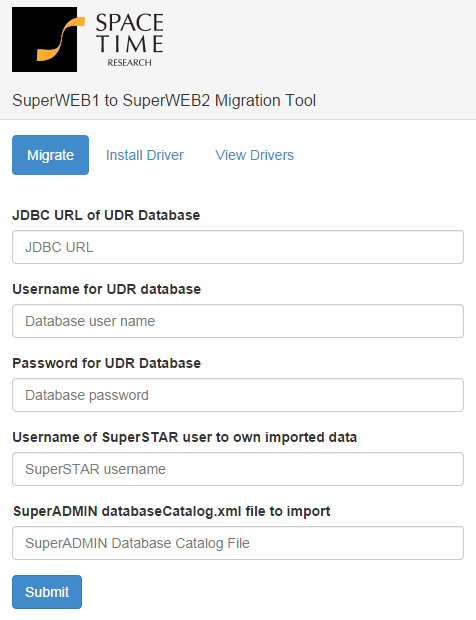Click the JDBC URL of UDR Database label
This screenshot has height=620, width=476.
coord(106,215)
